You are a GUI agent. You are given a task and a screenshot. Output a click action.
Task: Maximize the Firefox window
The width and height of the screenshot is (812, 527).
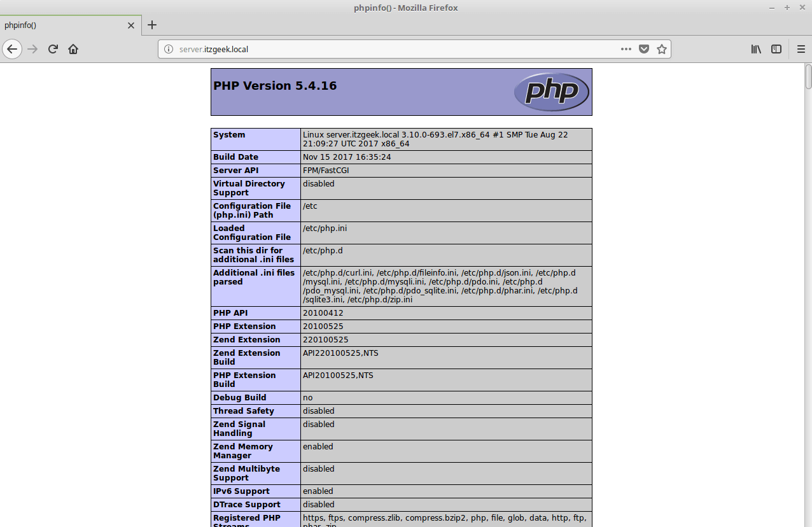(x=787, y=8)
